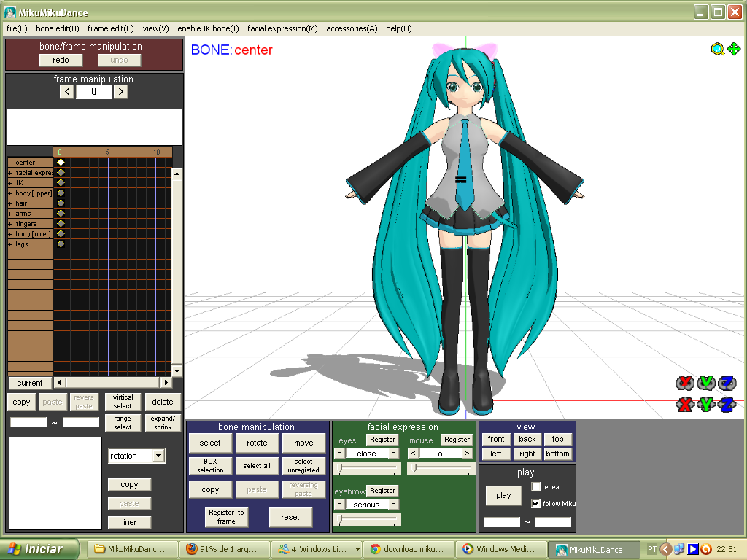Click timeline vertical scrollbar up arrow

[177, 174]
